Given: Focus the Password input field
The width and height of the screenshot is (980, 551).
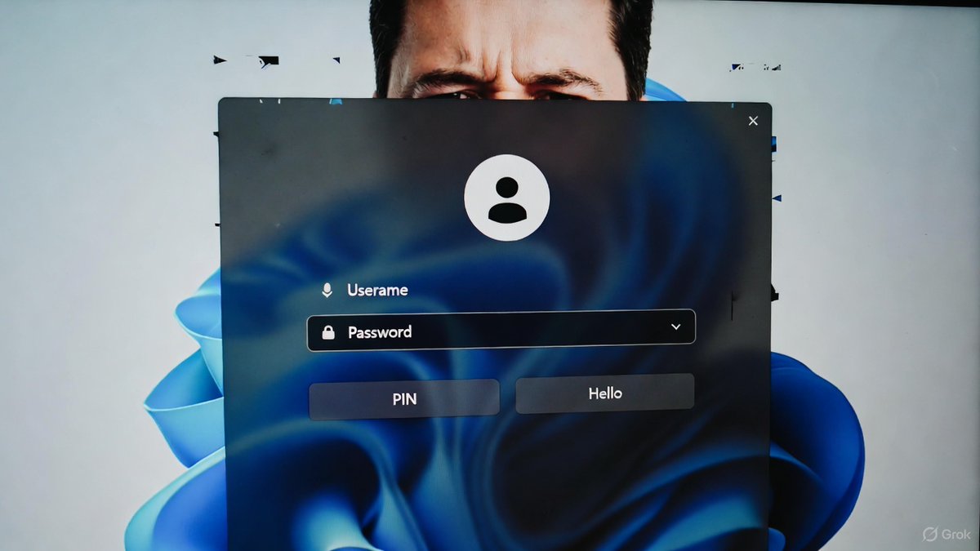Looking at the screenshot, I should click(501, 330).
